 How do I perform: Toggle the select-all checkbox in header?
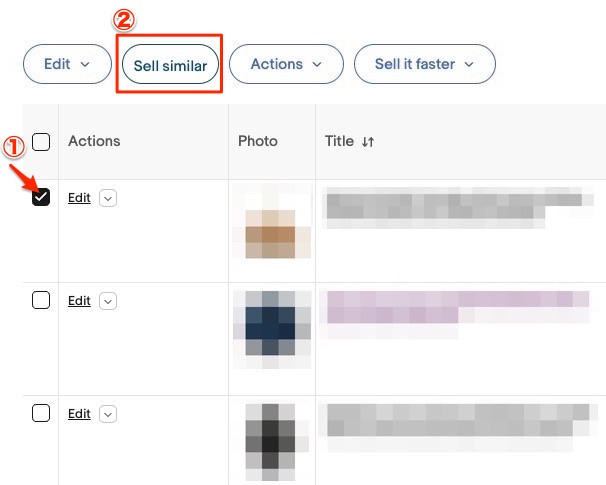click(x=41, y=142)
